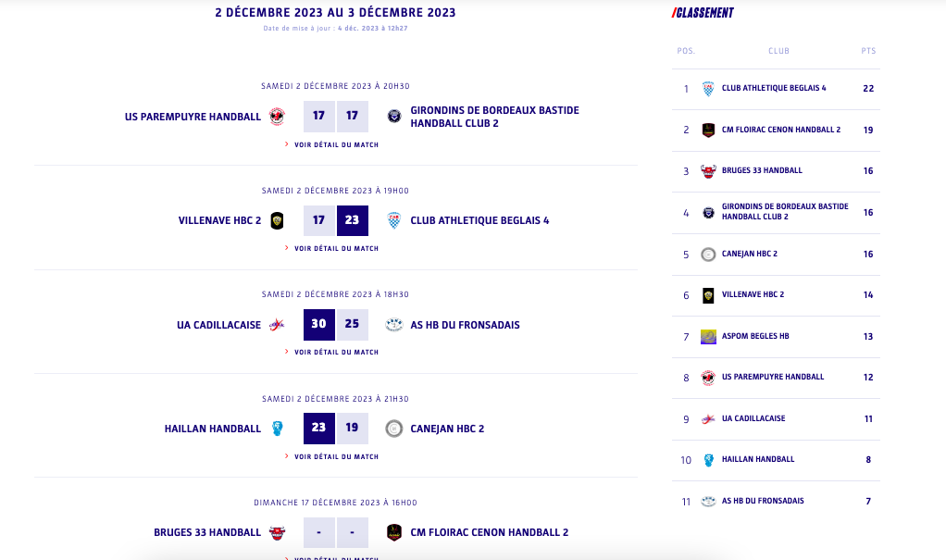Click the UA Cadillacaise match logo
The width and height of the screenshot is (946, 560).
pyautogui.click(x=277, y=325)
